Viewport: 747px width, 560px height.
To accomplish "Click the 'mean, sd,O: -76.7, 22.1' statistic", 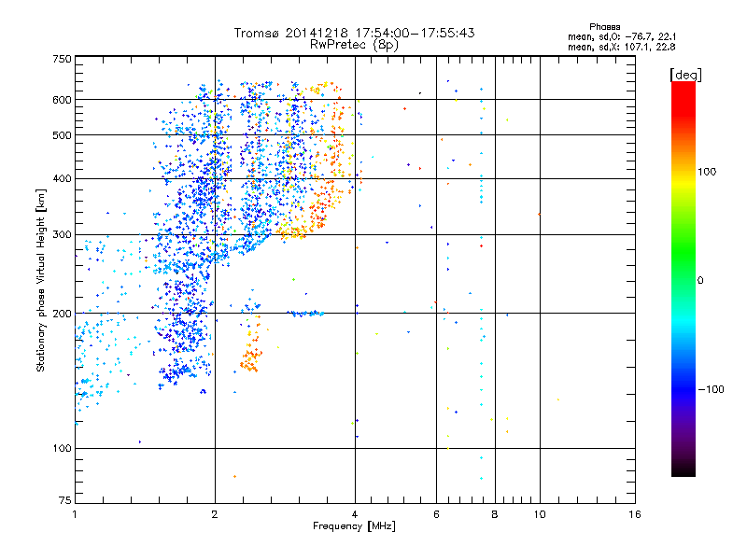I will 622,36.
